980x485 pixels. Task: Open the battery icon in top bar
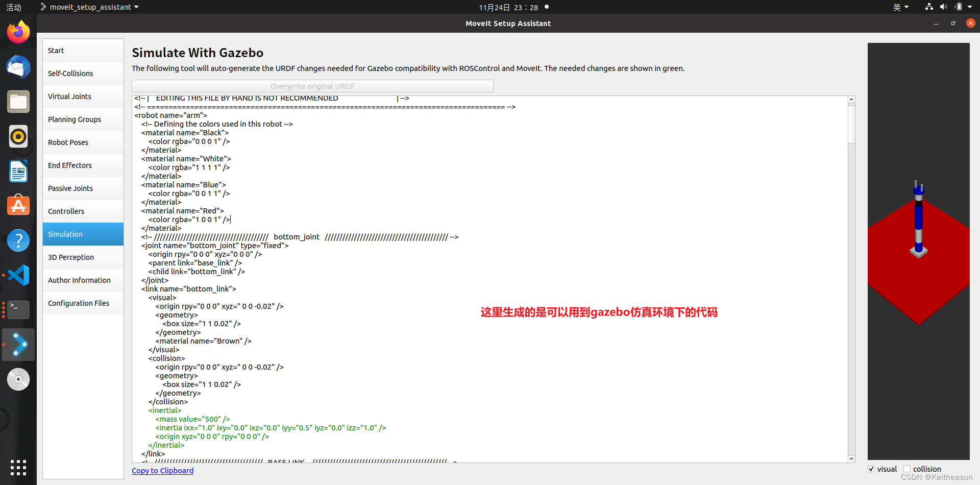pyautogui.click(x=959, y=7)
